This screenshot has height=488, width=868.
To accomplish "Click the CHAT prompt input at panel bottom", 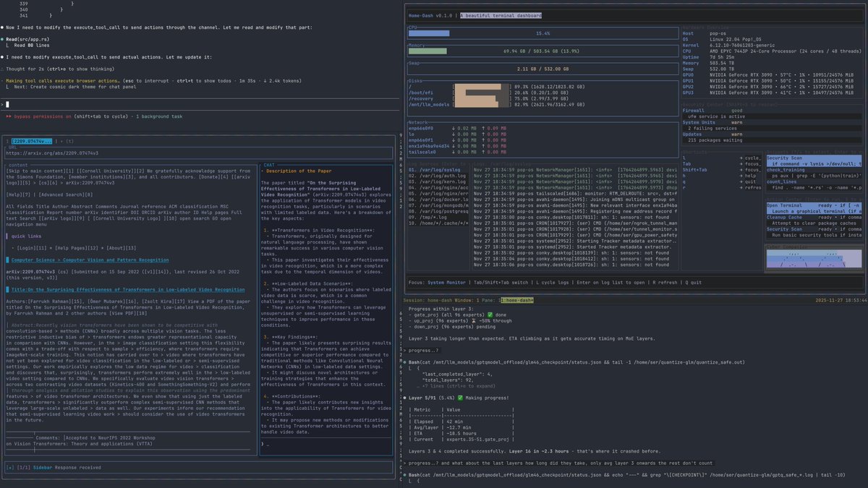I will (328, 444).
